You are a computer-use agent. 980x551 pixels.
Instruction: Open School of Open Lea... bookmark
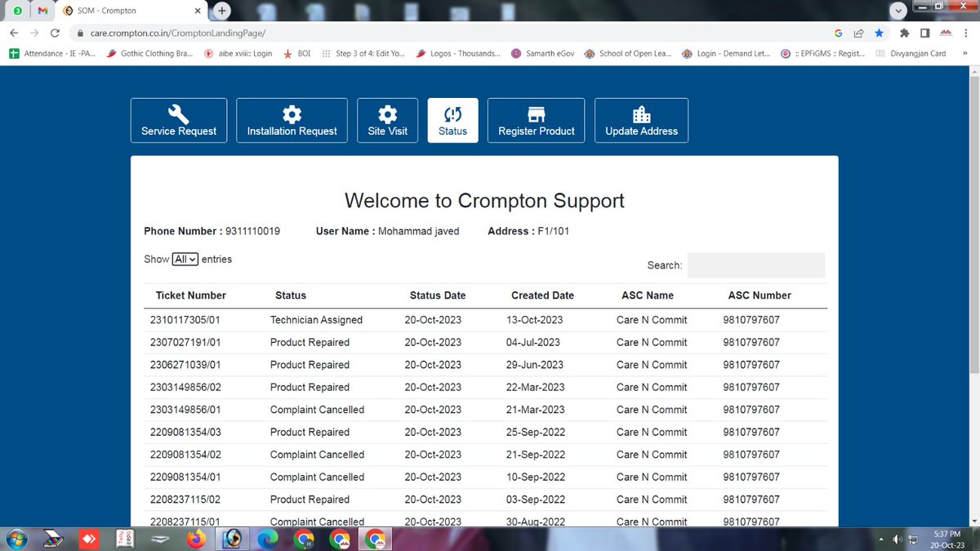pos(627,53)
